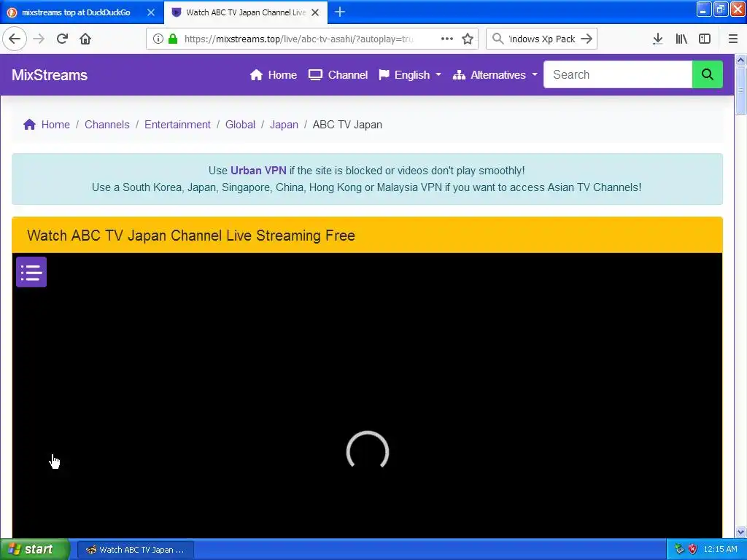This screenshot has height=560, width=747.
Task: Click the Watch ABC TV Japan heading
Action: [x=190, y=236]
